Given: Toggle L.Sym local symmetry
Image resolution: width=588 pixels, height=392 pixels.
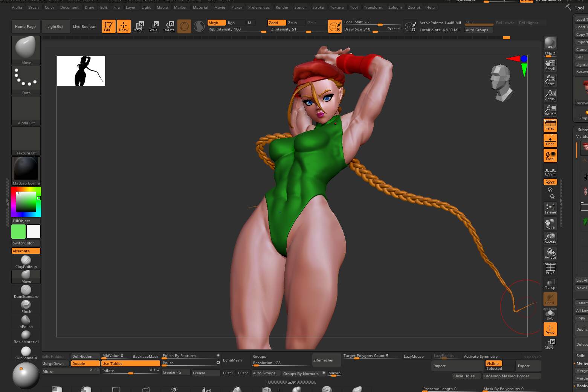Looking at the screenshot, I should tap(550, 171).
